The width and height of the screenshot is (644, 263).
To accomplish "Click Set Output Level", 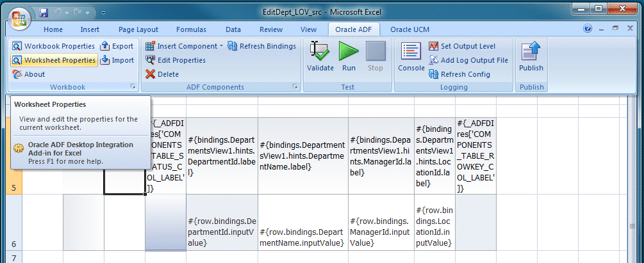I will 462,46.
